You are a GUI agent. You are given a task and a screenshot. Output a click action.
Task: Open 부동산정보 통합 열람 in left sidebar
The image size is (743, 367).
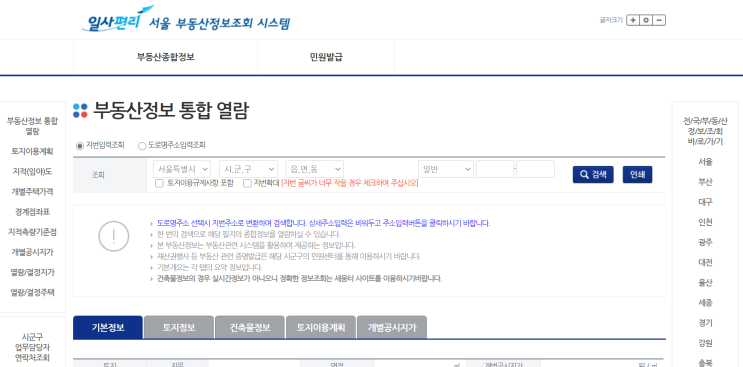(32, 126)
